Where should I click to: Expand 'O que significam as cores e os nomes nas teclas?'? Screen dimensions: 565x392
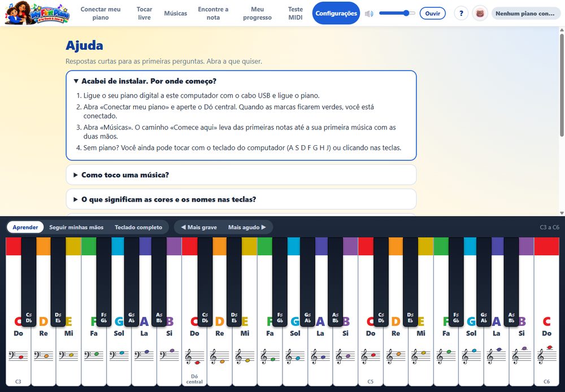[241, 199]
